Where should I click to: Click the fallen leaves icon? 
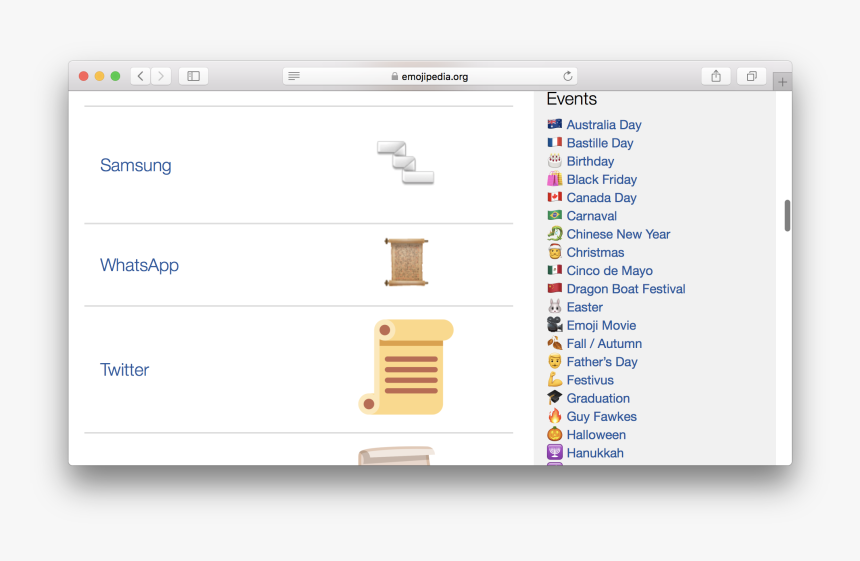coord(555,343)
